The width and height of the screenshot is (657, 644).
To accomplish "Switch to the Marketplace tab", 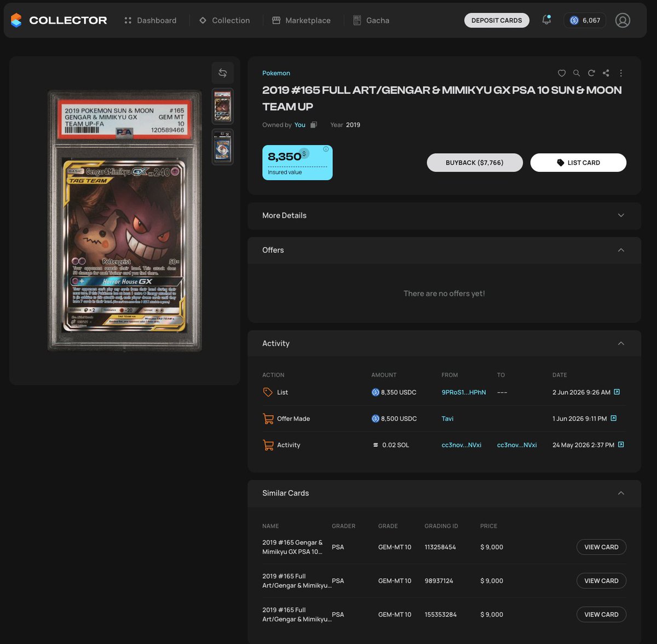I will point(301,20).
